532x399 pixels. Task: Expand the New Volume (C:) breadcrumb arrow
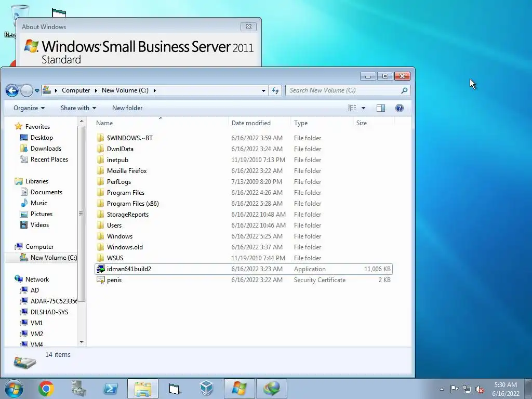point(154,90)
